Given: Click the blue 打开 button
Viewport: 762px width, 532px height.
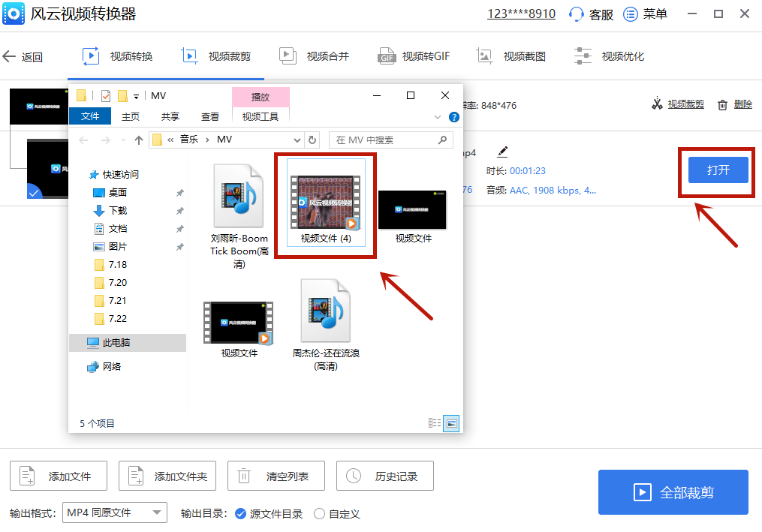Looking at the screenshot, I should coord(718,170).
